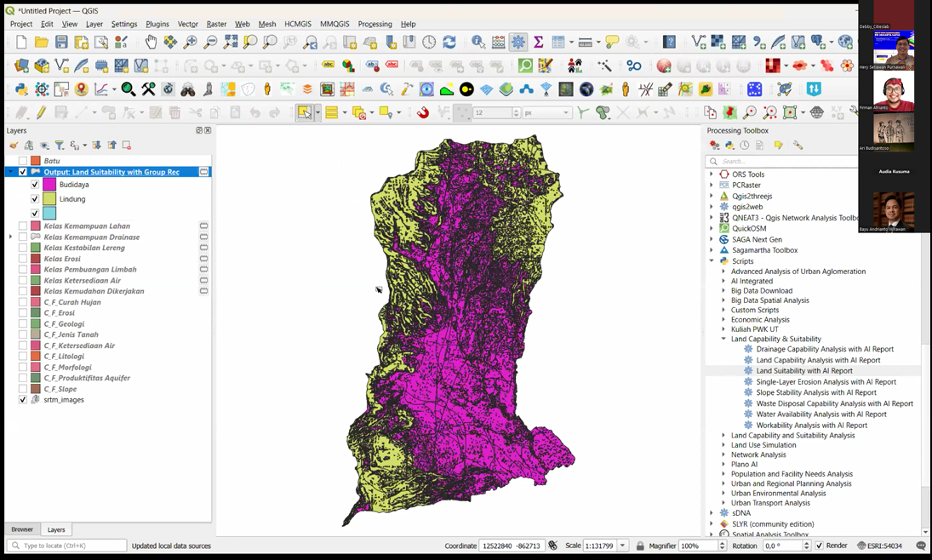Click the light blue unnamed class swatch
The width and height of the screenshot is (932, 560).
click(x=49, y=213)
